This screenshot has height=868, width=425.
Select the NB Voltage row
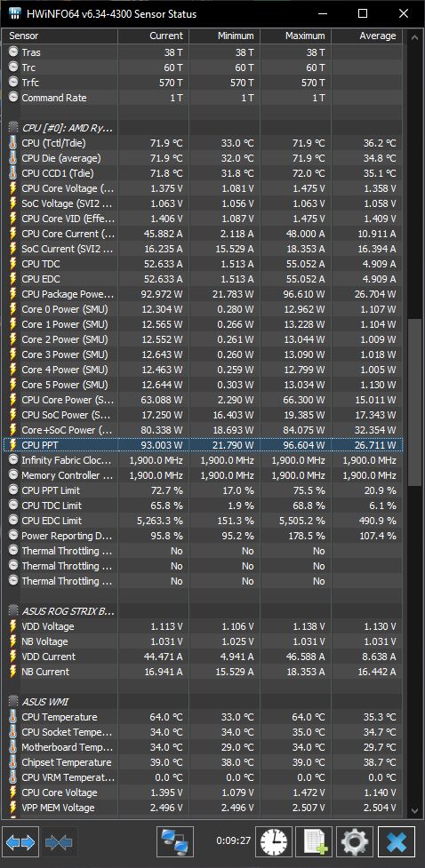tap(203, 641)
